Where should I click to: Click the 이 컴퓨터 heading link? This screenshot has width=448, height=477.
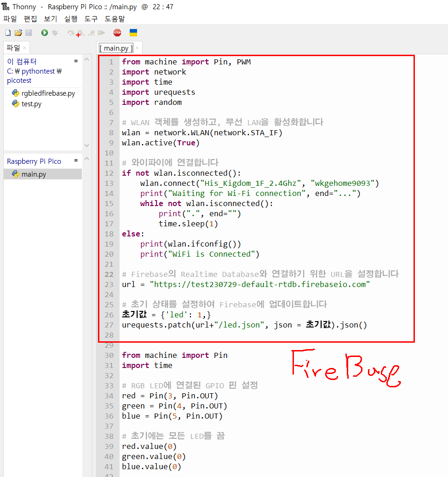click(x=22, y=62)
